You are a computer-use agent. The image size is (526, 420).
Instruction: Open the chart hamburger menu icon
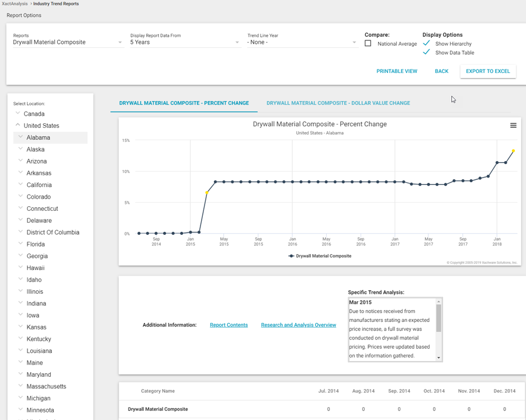(513, 126)
